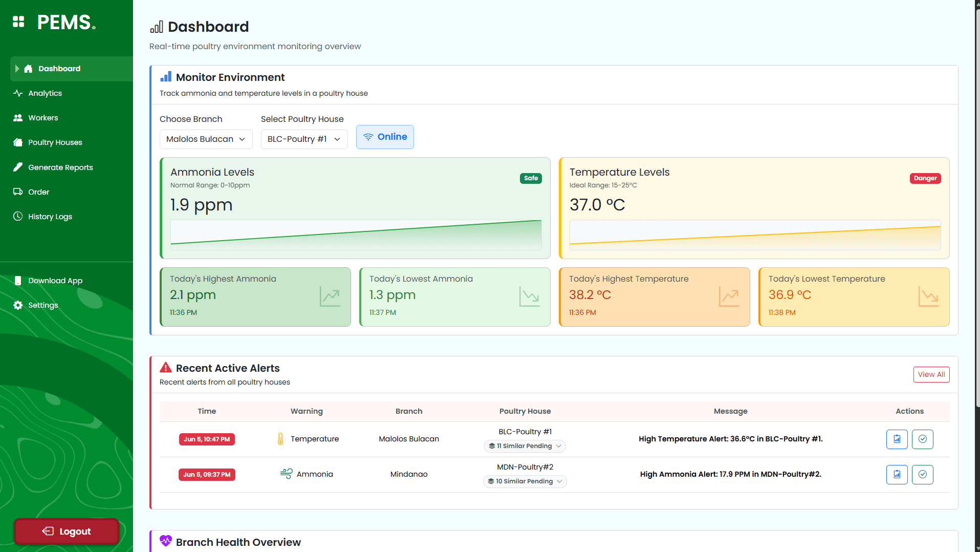The image size is (980, 552).
Task: Log out with the Logout button
Action: [x=67, y=531]
